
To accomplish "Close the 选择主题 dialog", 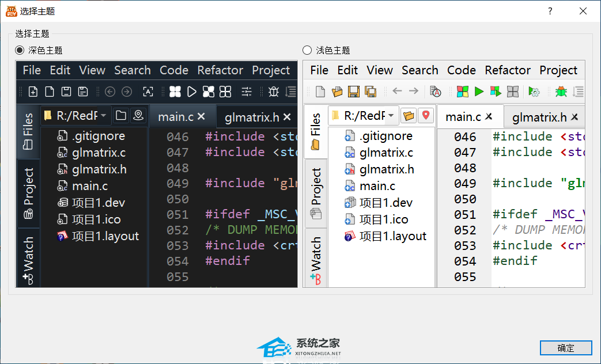I will [x=583, y=11].
